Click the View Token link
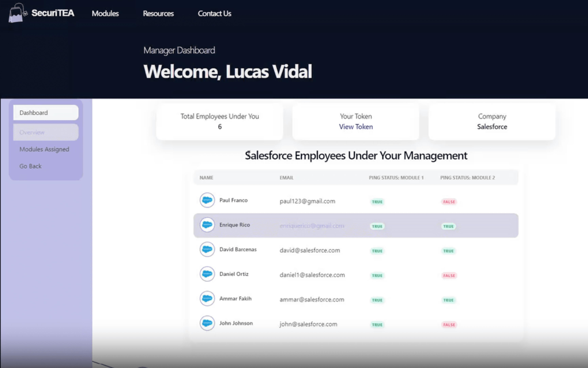Image resolution: width=588 pixels, height=368 pixels. [356, 127]
